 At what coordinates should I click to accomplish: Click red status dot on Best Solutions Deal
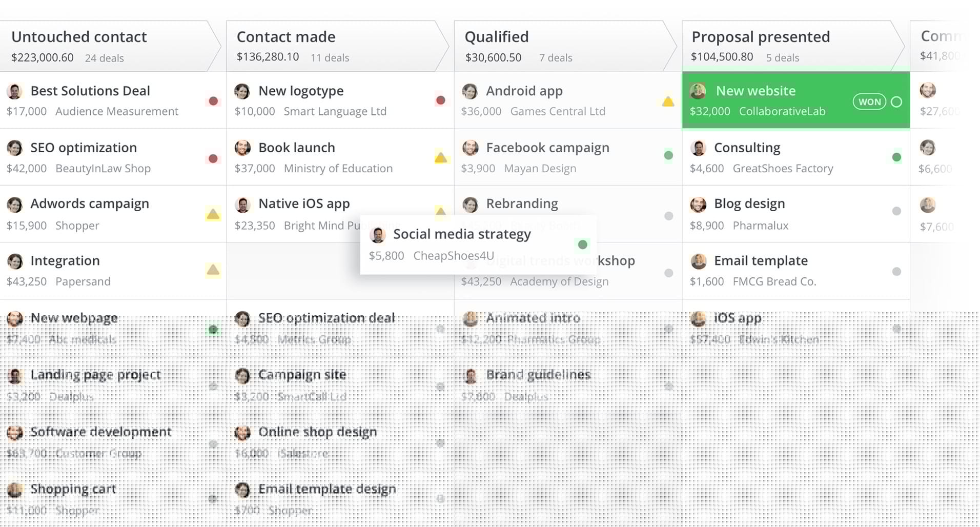[x=213, y=101]
